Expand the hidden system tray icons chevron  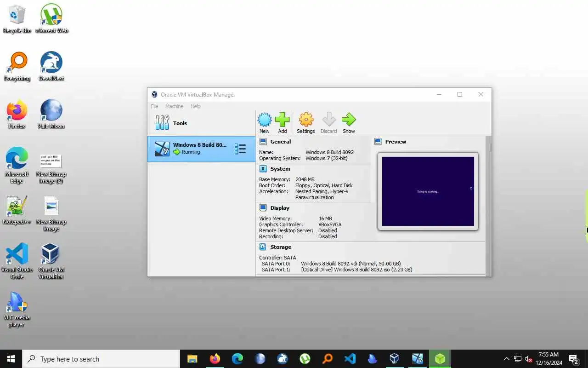pyautogui.click(x=507, y=359)
